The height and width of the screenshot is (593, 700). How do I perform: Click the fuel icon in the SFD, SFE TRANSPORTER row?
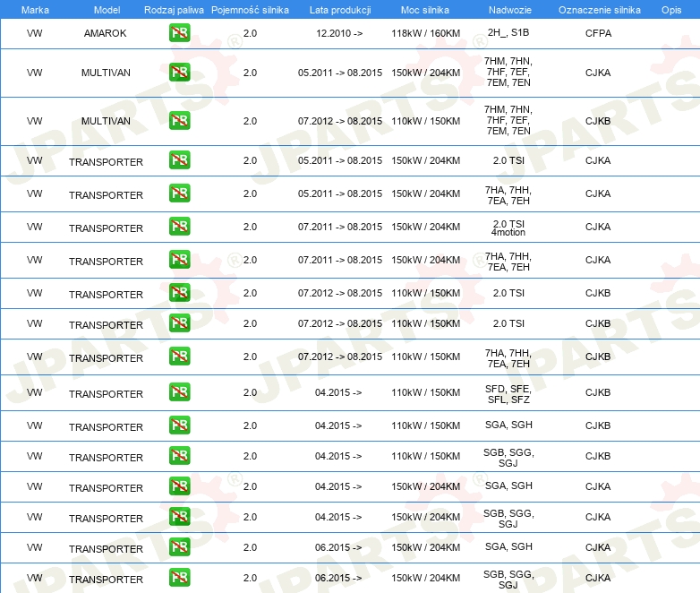pos(180,392)
